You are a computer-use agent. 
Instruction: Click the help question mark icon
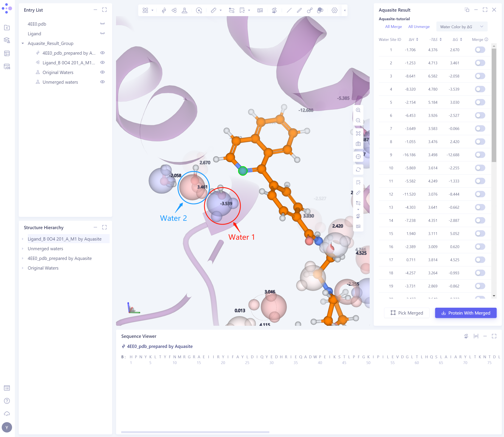pos(7,401)
